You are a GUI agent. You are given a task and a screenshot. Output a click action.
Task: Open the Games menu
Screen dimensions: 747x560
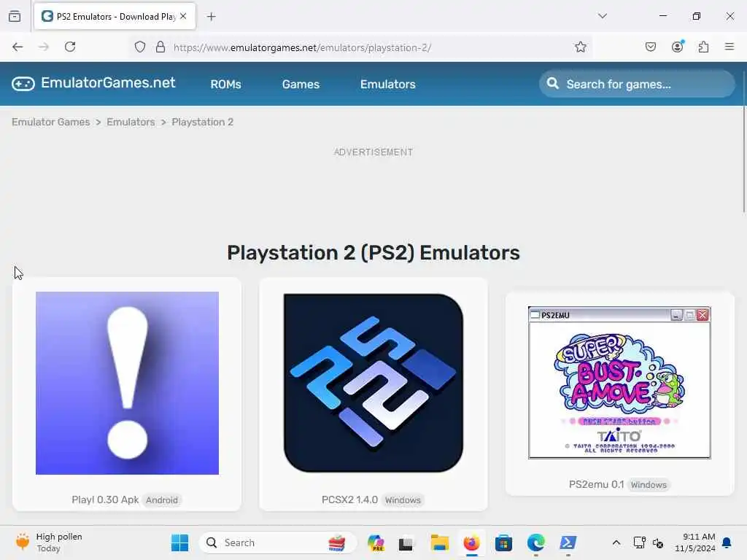pos(301,85)
